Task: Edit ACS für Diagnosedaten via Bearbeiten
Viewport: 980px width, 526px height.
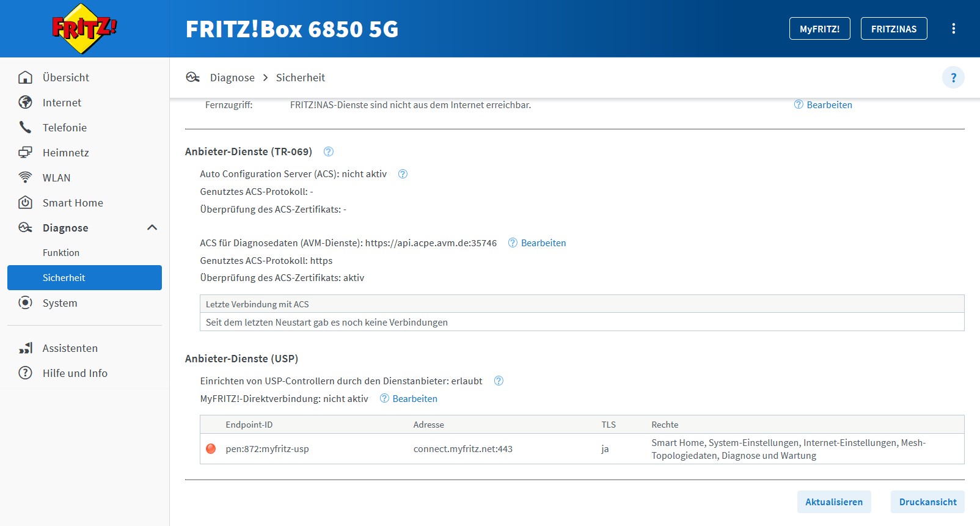Action: (543, 243)
